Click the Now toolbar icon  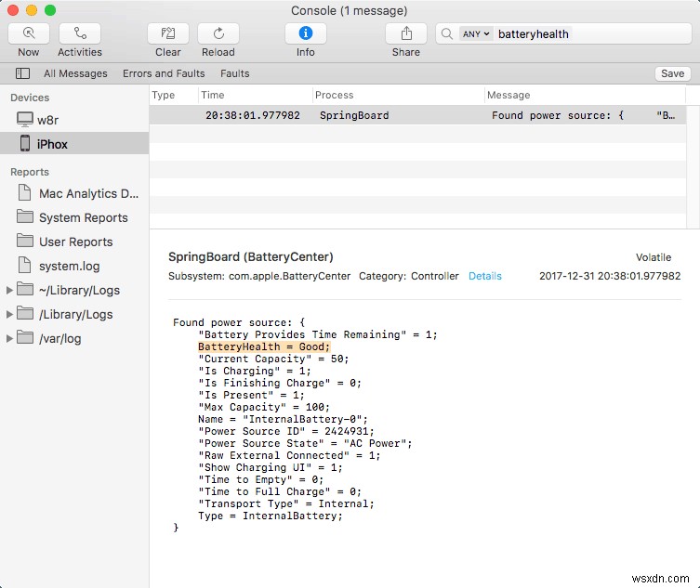[x=28, y=33]
